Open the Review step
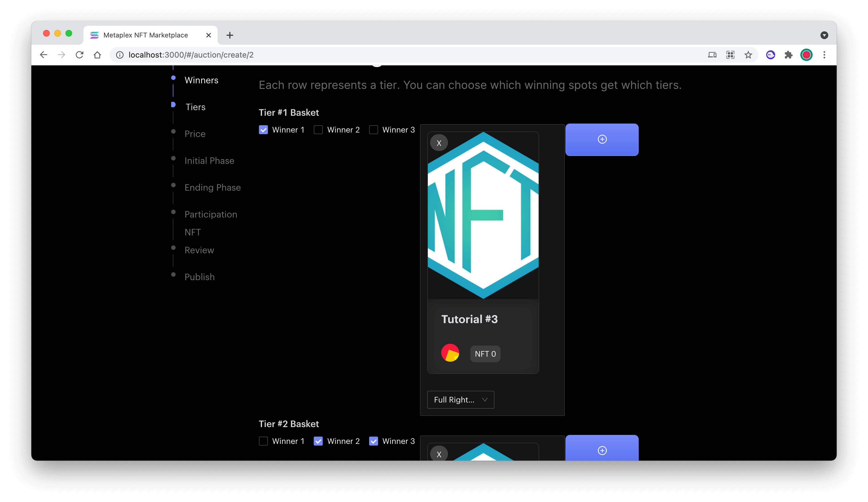The image size is (868, 502). click(199, 250)
